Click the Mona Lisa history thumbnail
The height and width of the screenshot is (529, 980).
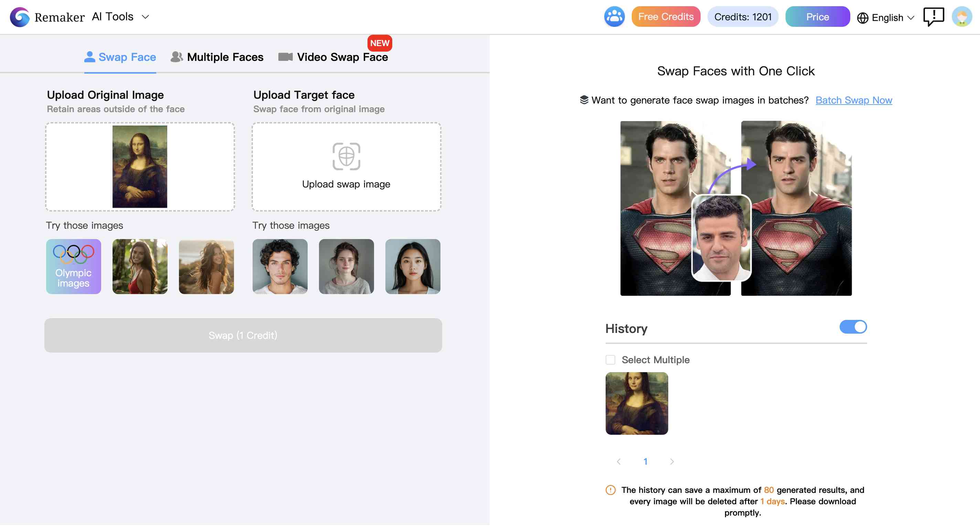[x=637, y=403]
